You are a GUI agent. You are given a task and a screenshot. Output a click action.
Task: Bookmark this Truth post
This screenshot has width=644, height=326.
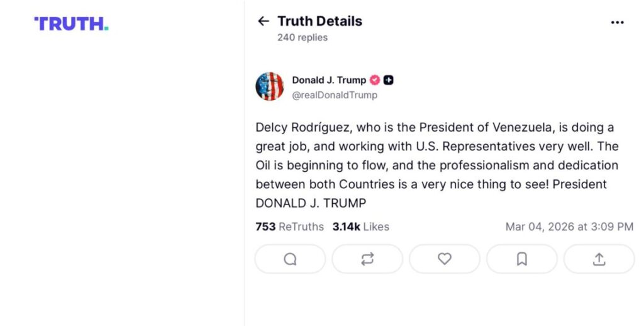tap(521, 259)
